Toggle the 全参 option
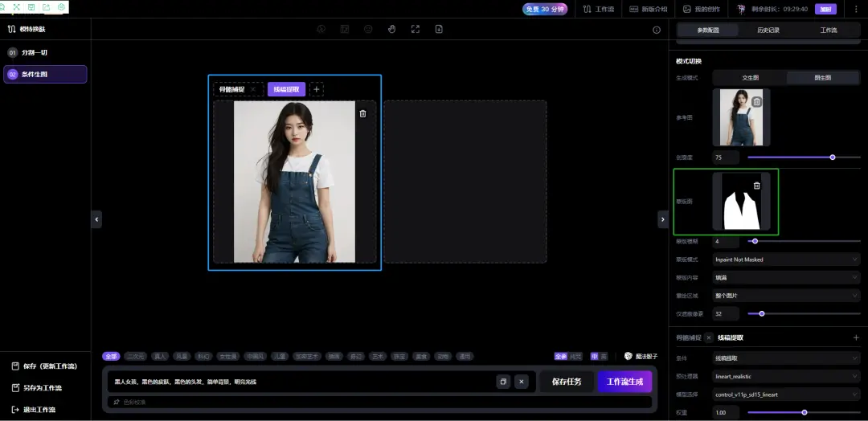Viewport: 868px width, 421px height. 561,357
